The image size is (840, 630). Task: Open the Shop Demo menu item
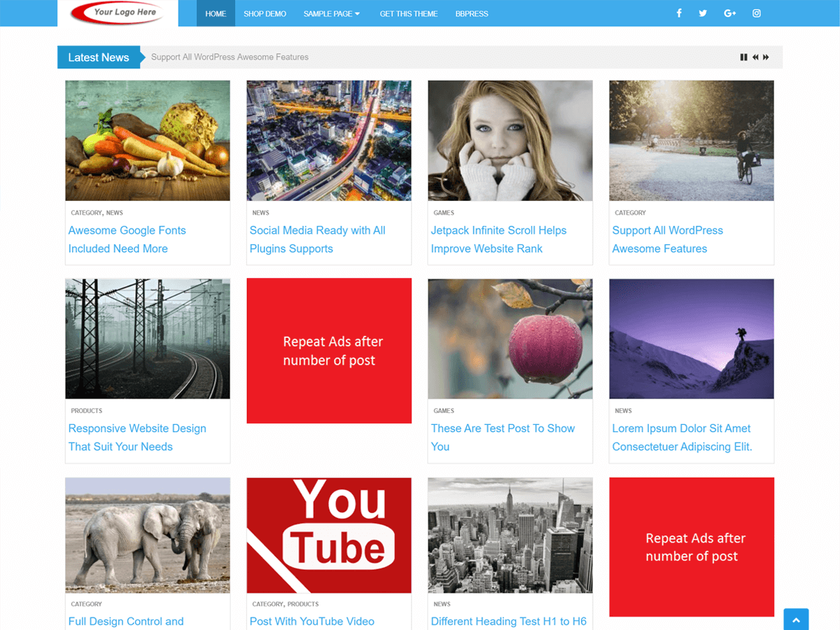[265, 14]
